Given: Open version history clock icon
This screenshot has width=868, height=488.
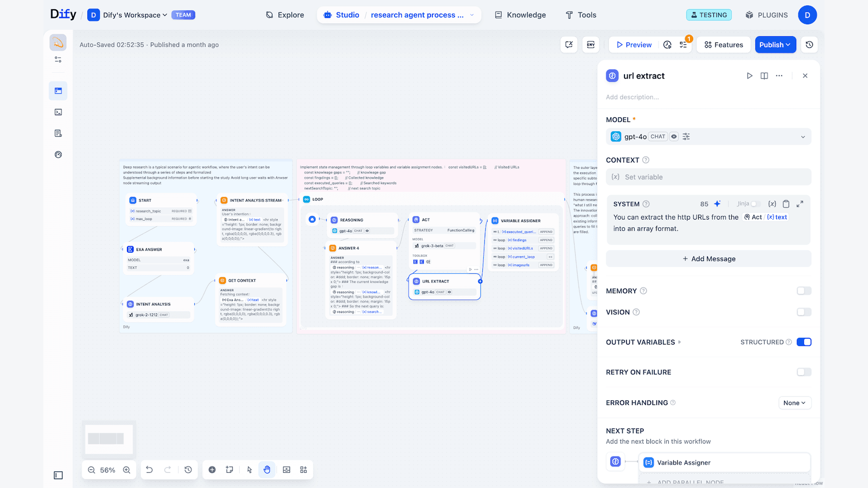Looking at the screenshot, I should tap(809, 45).
